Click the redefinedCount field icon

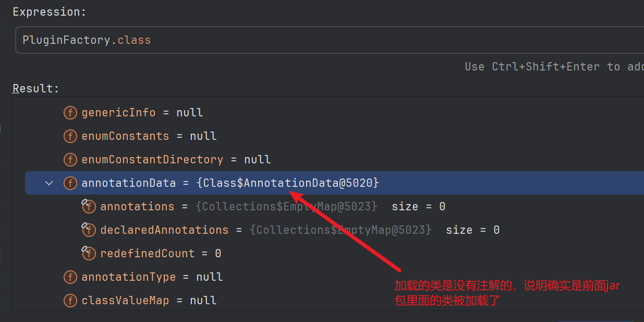[89, 254]
